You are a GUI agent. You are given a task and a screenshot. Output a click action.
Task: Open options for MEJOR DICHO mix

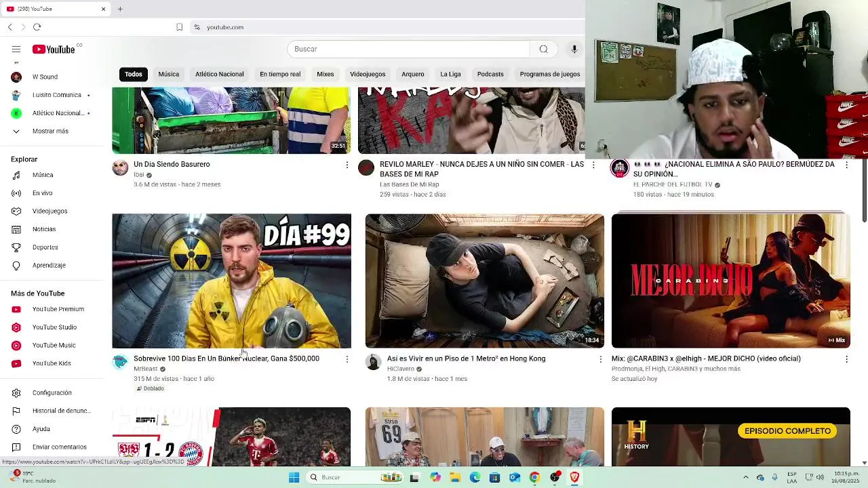point(846,359)
